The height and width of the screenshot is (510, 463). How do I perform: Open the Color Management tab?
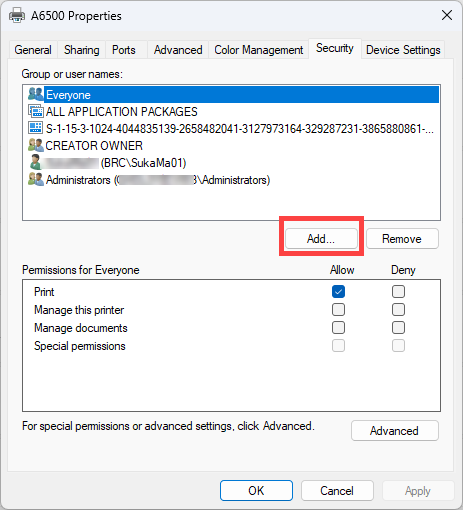[x=259, y=50]
